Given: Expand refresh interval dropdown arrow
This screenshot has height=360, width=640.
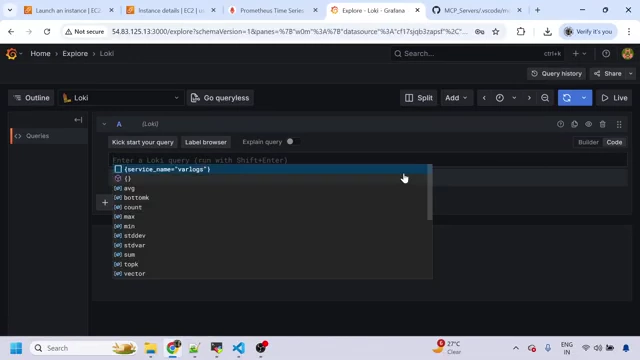Looking at the screenshot, I should [x=584, y=98].
